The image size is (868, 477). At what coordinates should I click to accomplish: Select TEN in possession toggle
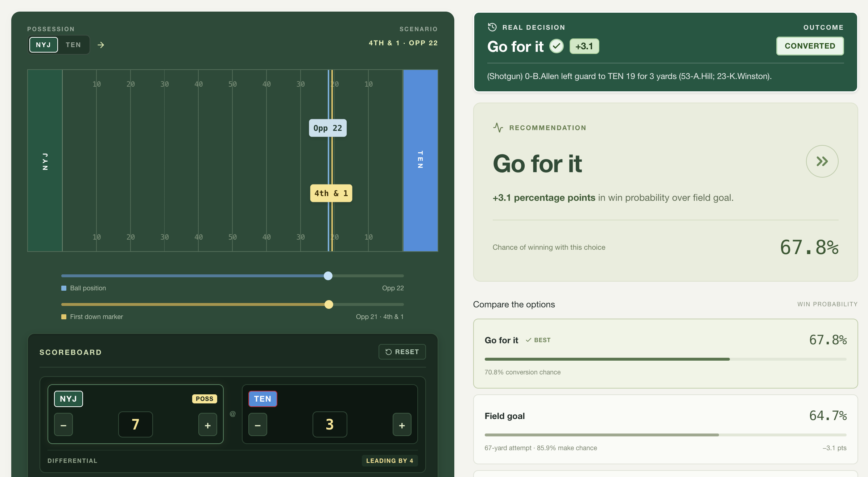73,45
